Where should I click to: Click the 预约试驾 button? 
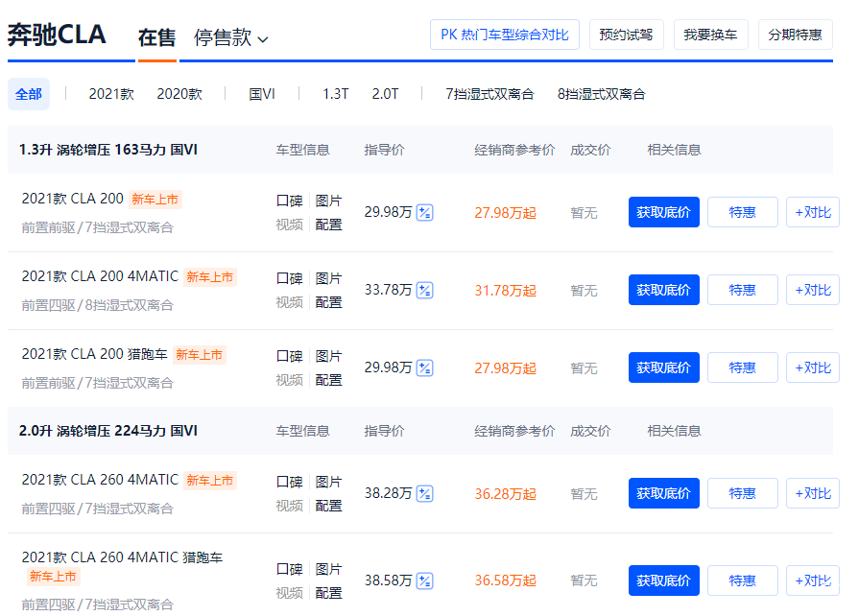click(626, 35)
